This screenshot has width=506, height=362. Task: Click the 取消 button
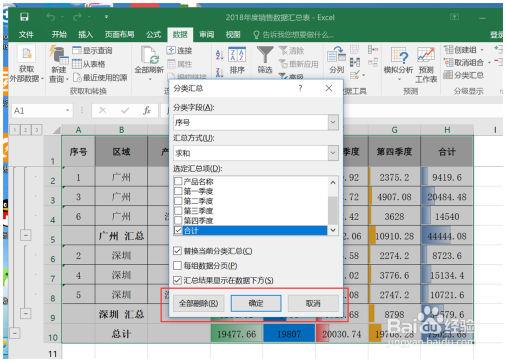[313, 303]
